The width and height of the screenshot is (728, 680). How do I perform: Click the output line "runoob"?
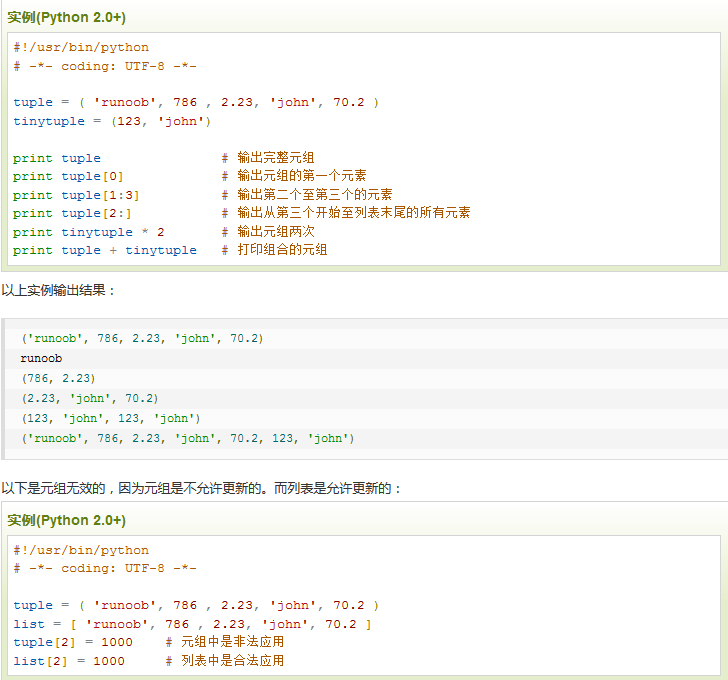pos(41,358)
